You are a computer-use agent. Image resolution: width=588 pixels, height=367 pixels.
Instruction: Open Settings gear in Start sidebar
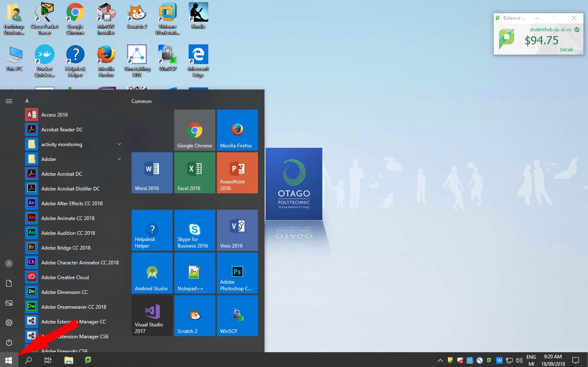coord(9,323)
